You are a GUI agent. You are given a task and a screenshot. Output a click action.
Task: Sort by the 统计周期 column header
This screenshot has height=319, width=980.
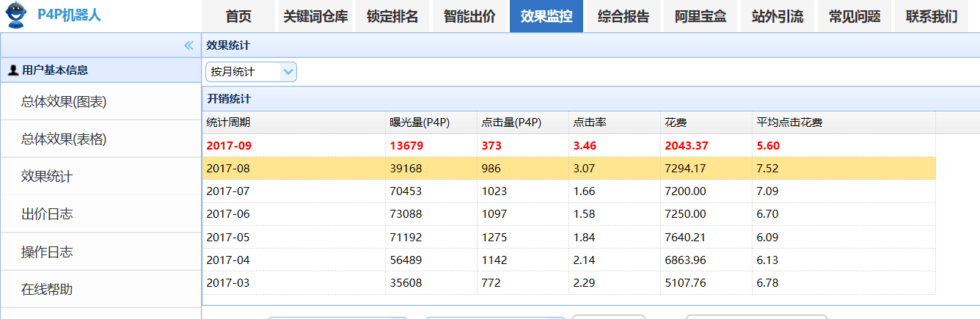pos(293,122)
